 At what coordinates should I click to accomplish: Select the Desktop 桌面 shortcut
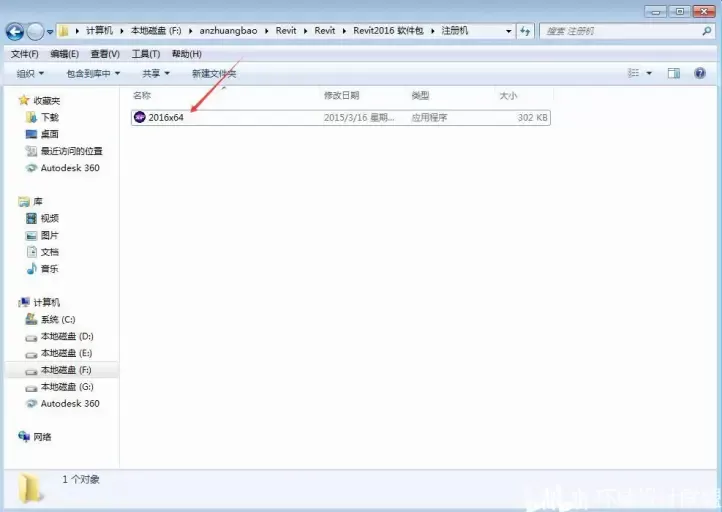pyautogui.click(x=49, y=134)
